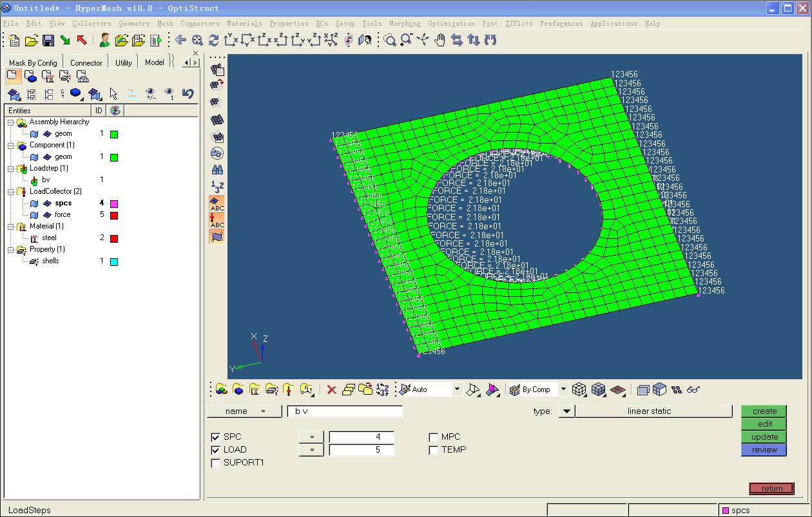Click the red return button
The width and height of the screenshot is (812, 517).
click(x=771, y=489)
